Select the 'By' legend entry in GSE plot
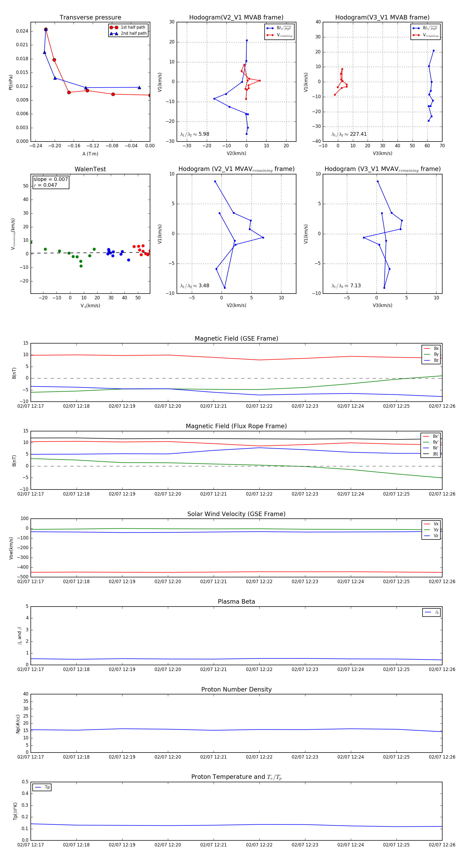The image size is (473, 868). tap(431, 354)
